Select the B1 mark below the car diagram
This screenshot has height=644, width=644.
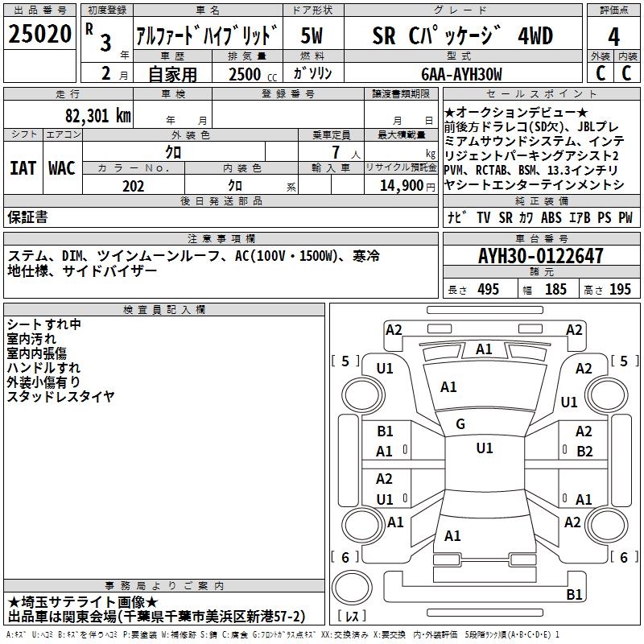tap(574, 595)
